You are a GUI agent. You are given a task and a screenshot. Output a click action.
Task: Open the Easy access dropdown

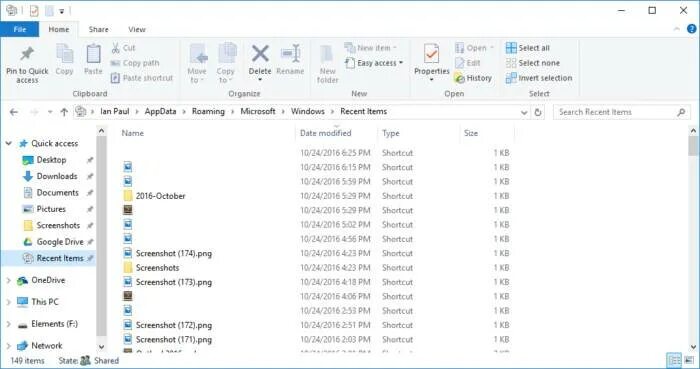(x=374, y=63)
